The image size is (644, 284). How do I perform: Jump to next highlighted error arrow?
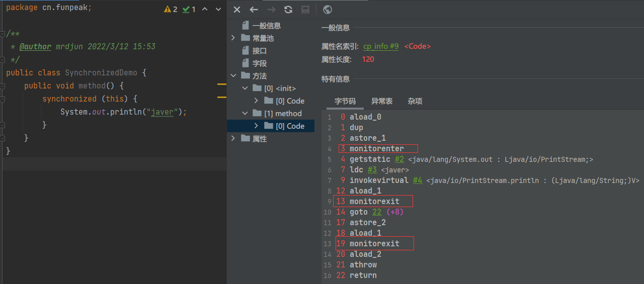tap(218, 10)
